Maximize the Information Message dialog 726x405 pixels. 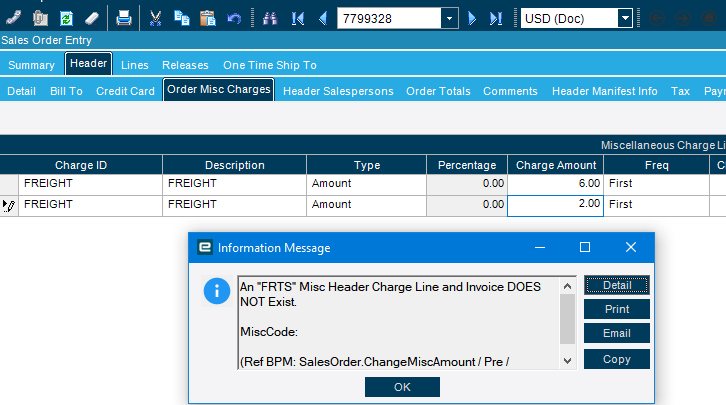pos(585,247)
